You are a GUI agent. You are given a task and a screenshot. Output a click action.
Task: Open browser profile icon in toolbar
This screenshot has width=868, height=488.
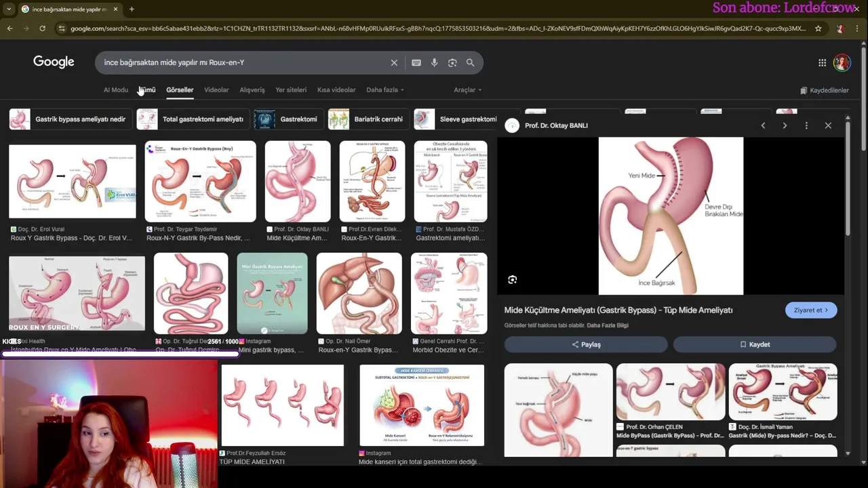(x=840, y=28)
